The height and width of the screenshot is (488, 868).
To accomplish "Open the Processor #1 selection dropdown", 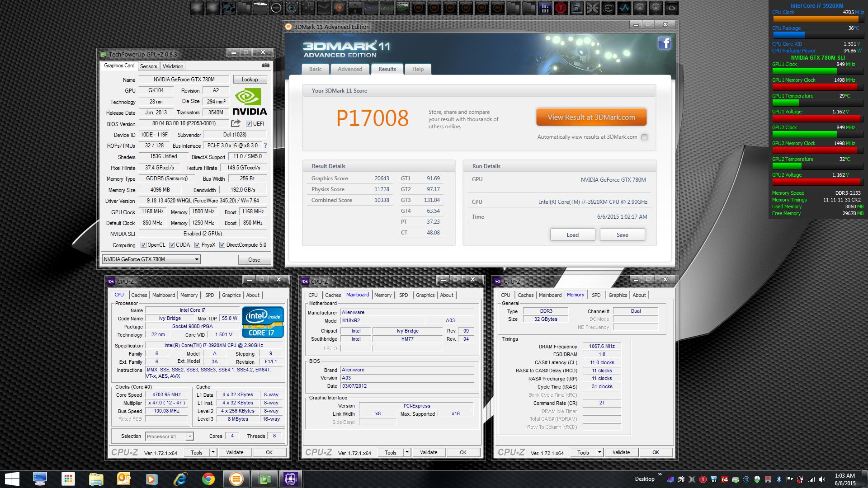I will pyautogui.click(x=170, y=436).
